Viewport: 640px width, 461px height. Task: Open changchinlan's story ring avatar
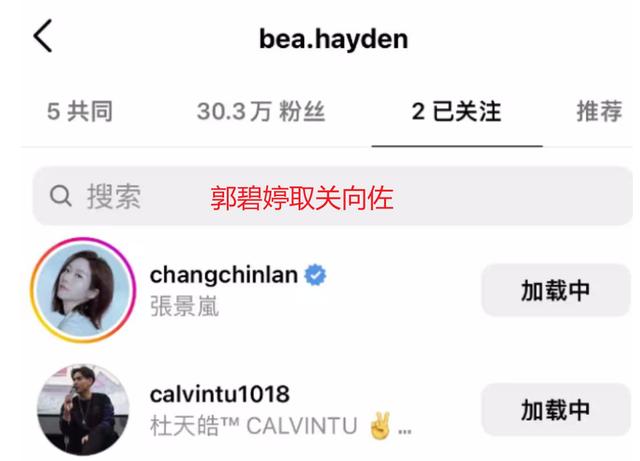(83, 290)
